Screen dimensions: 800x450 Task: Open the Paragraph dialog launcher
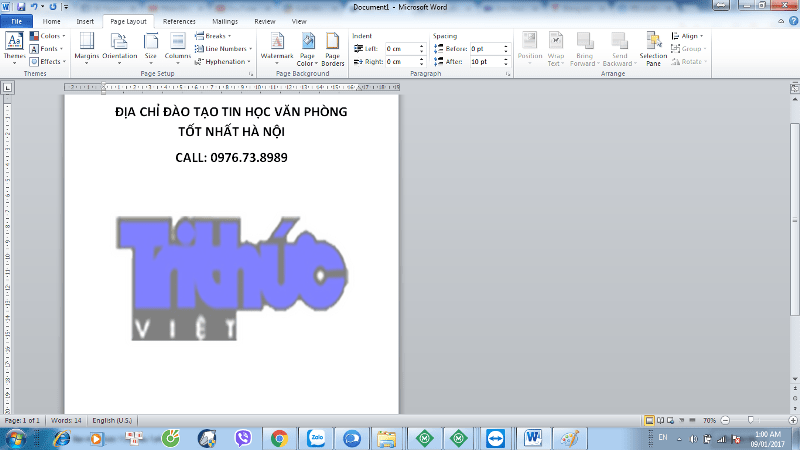pos(508,74)
